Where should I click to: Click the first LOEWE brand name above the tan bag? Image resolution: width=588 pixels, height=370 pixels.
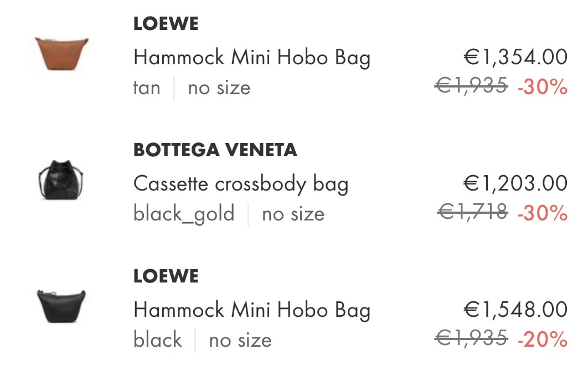pos(166,24)
